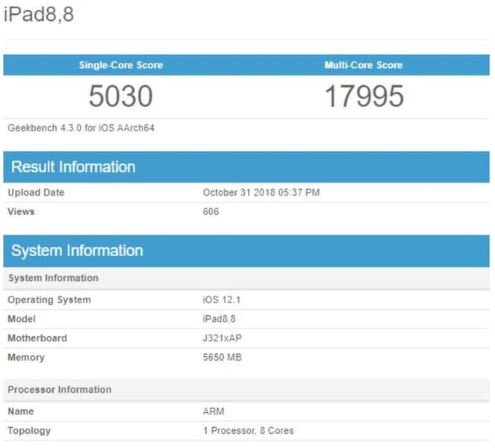The height and width of the screenshot is (448, 495).
Task: Click the Upload Date row label
Action: coord(36,193)
